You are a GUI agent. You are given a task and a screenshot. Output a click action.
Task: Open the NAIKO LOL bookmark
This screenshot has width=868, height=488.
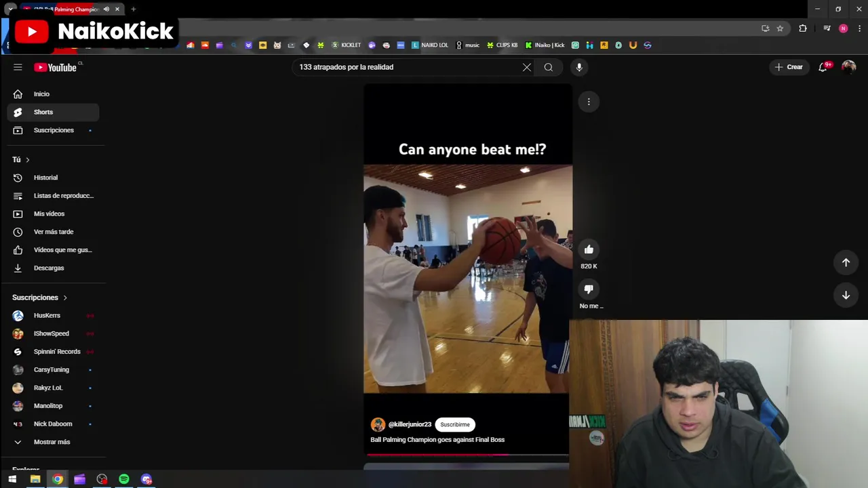[x=430, y=45]
